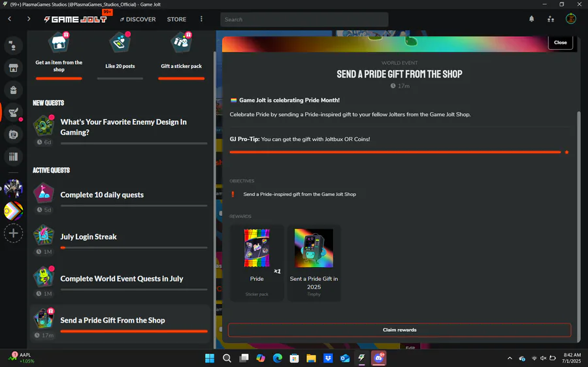Click the July Login Streak progress bar

pyautogui.click(x=134, y=247)
